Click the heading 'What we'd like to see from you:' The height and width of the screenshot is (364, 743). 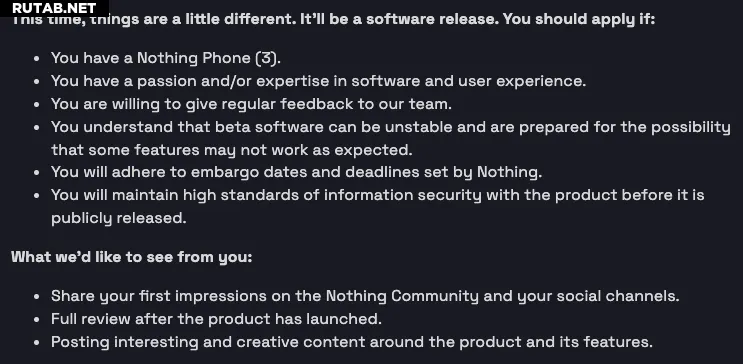[x=132, y=257]
